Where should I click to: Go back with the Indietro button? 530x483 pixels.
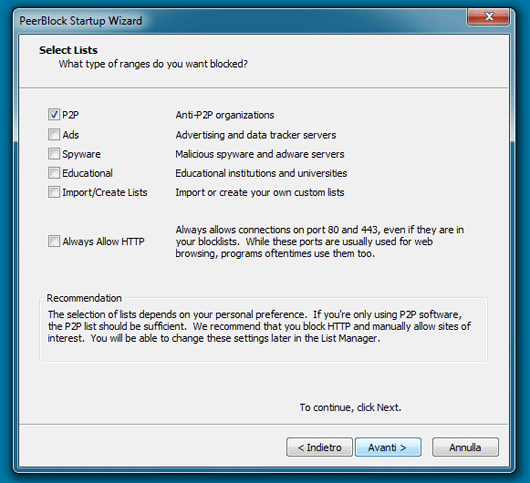point(319,447)
